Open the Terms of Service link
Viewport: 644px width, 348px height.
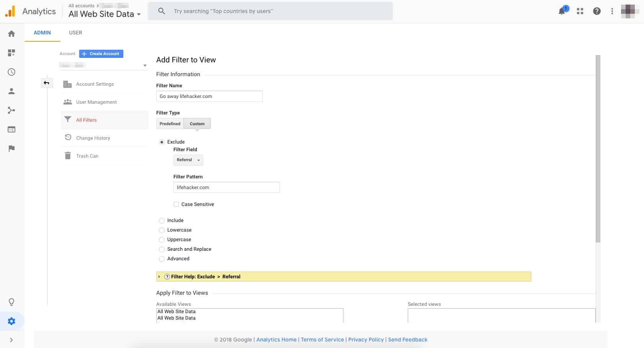(322, 340)
